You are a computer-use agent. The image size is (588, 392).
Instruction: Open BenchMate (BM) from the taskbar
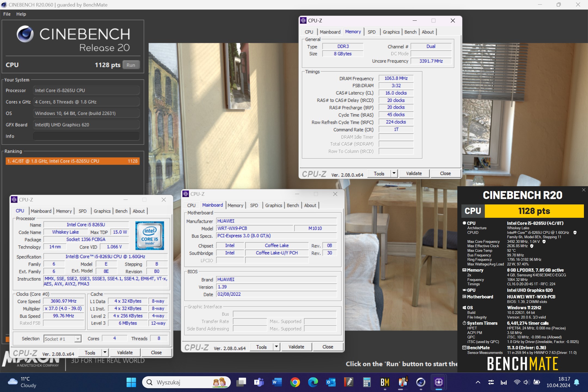point(385,382)
